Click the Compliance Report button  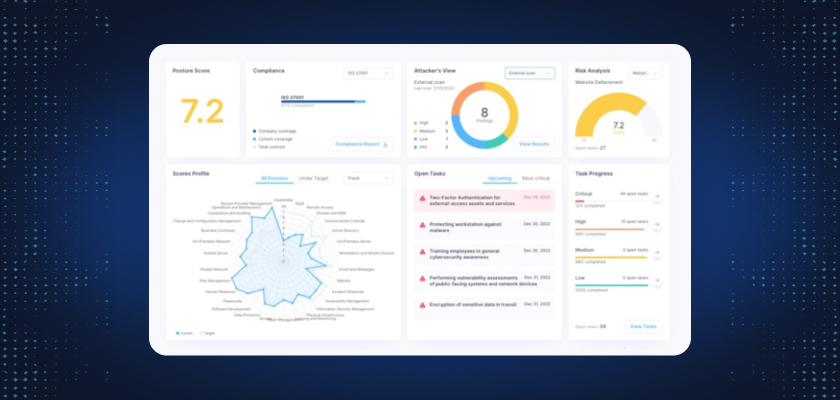(x=362, y=144)
